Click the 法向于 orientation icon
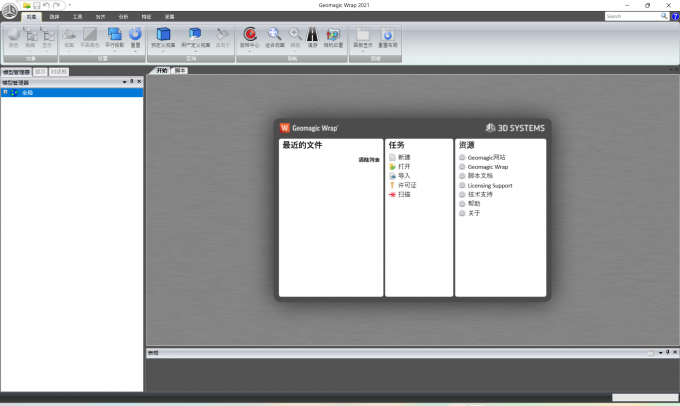This screenshot has height=406, width=680. [x=222, y=34]
